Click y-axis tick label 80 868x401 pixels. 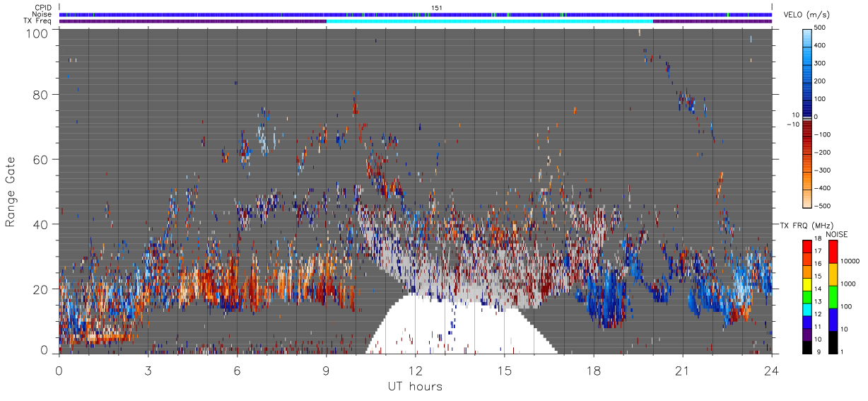tap(42, 94)
